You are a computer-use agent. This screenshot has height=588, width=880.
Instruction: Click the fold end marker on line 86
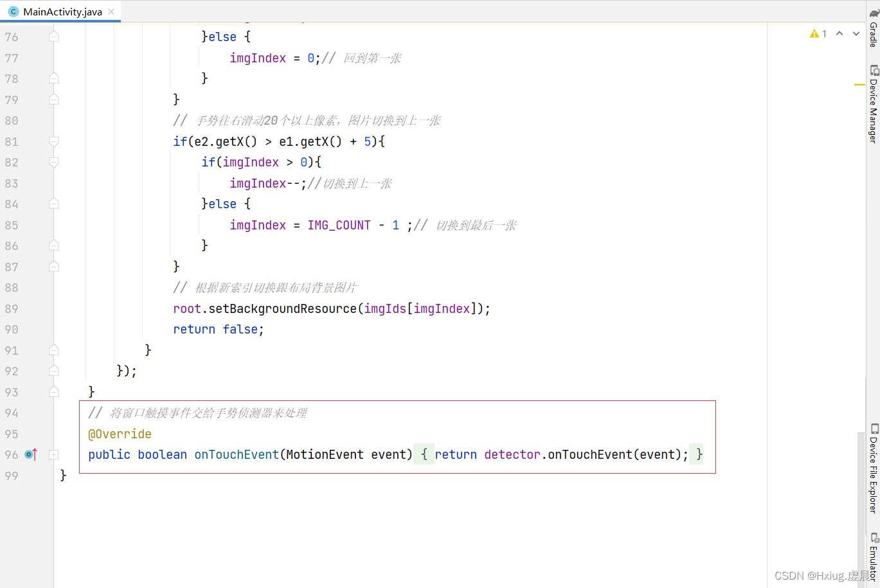coord(54,245)
